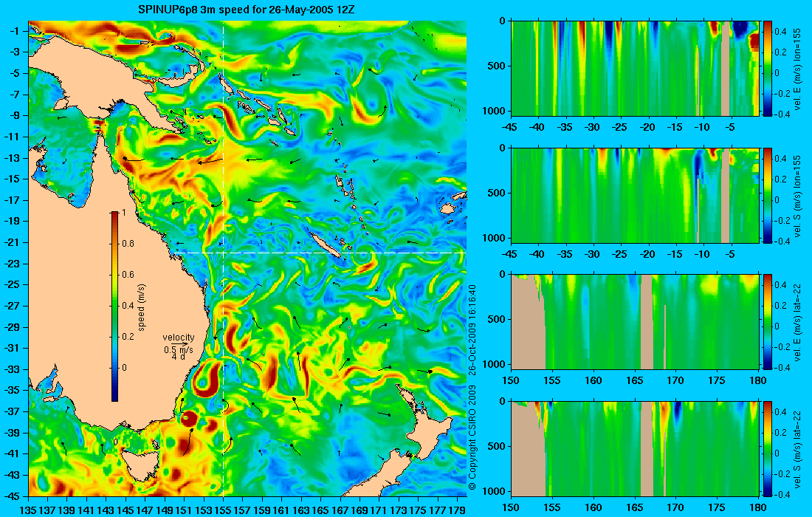Click the "velocity" legend label
The height and width of the screenshot is (517, 812).
[x=178, y=338]
